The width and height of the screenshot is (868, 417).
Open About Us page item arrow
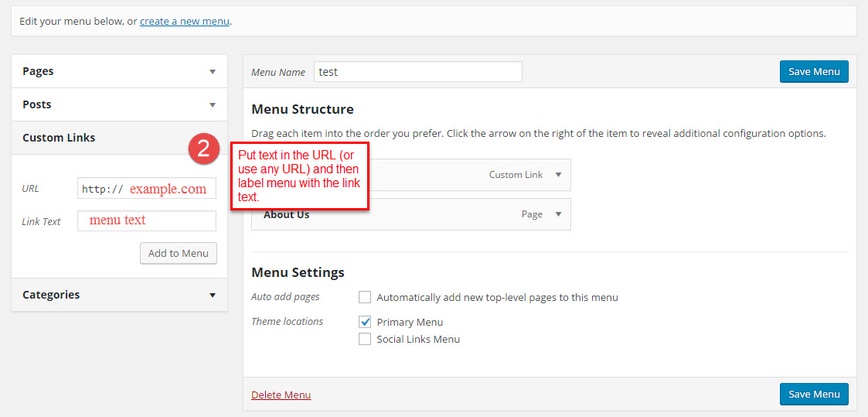tap(559, 214)
